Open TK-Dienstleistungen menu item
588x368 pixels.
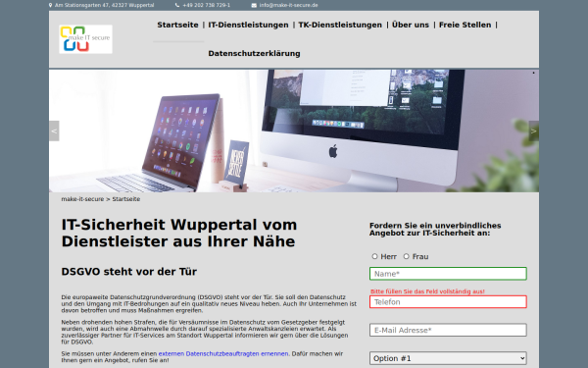pyautogui.click(x=340, y=25)
